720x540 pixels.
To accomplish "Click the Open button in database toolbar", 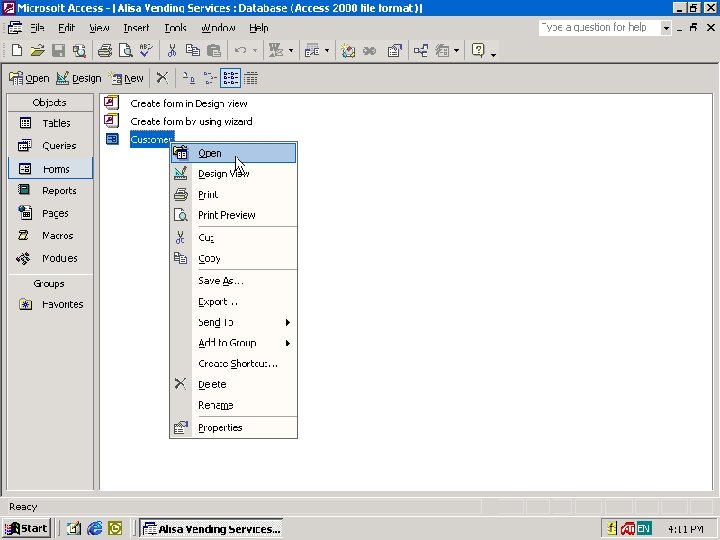I will click(x=29, y=79).
